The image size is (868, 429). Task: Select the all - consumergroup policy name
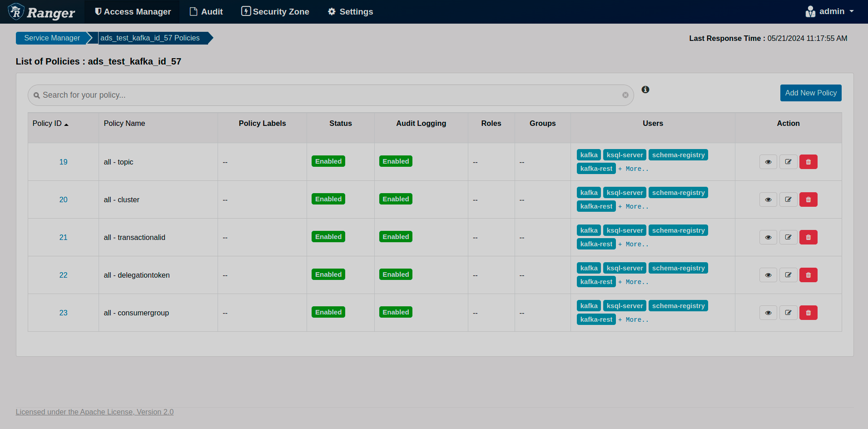point(136,313)
